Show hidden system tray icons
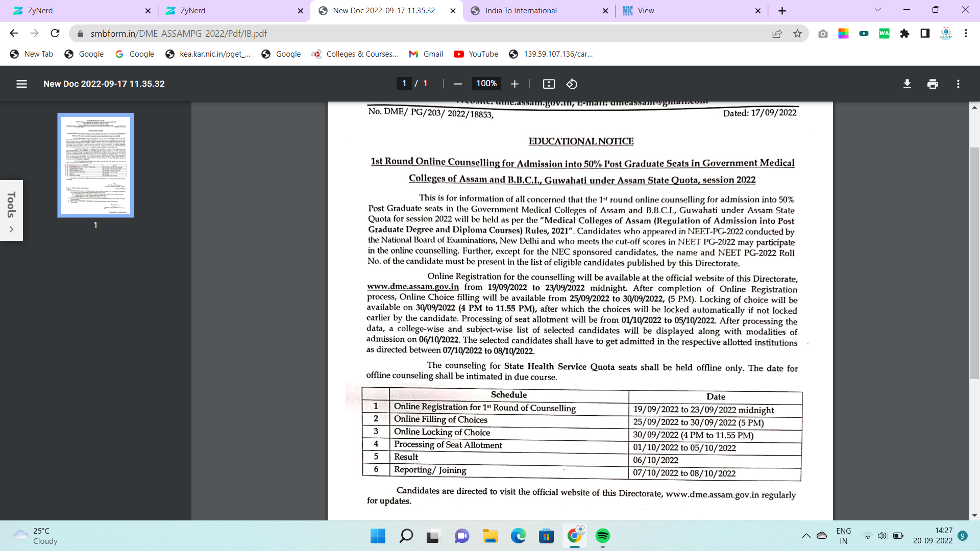 click(806, 536)
